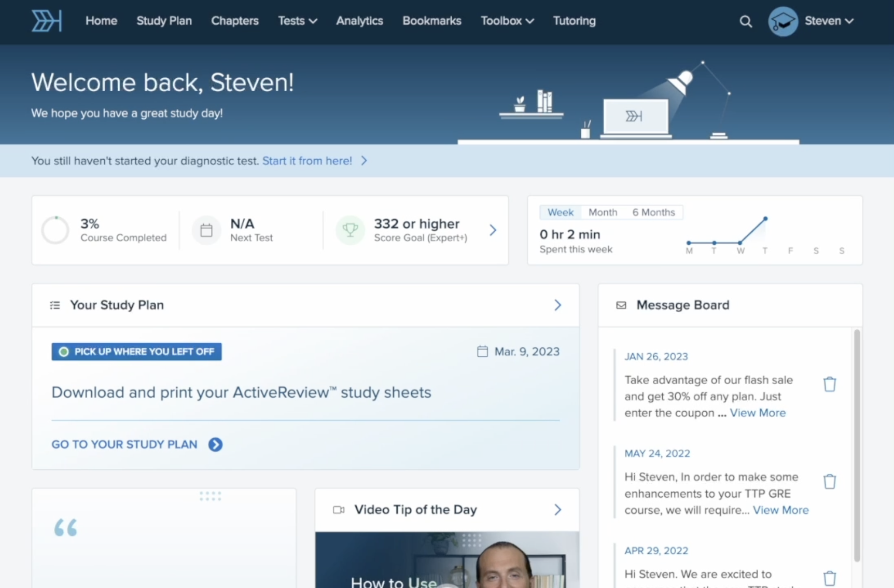Click the Target Test Prep logo icon

[47, 21]
